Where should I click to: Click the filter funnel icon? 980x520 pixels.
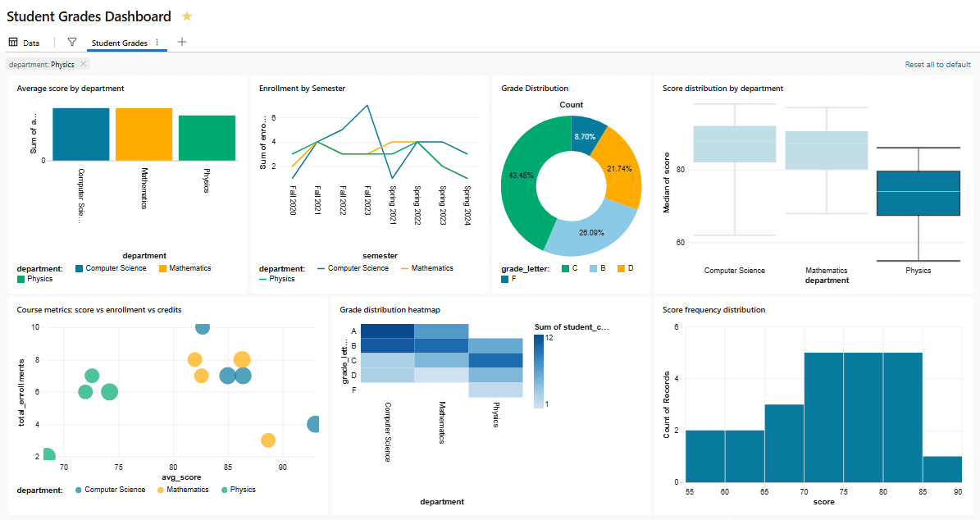(72, 42)
